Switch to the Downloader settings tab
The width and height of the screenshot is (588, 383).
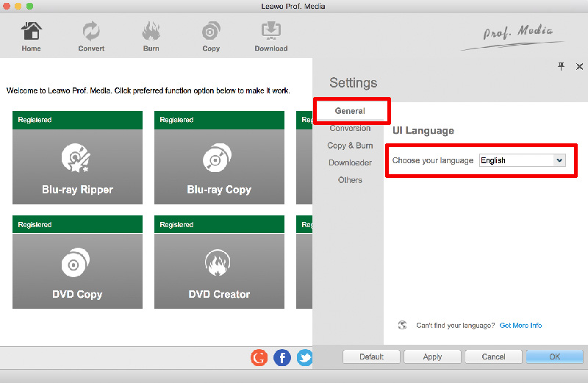pyautogui.click(x=350, y=162)
